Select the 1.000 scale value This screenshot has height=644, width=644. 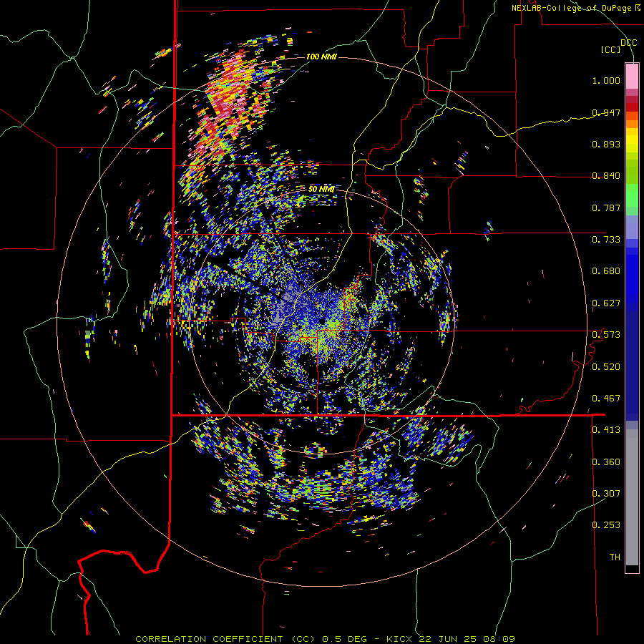click(606, 80)
